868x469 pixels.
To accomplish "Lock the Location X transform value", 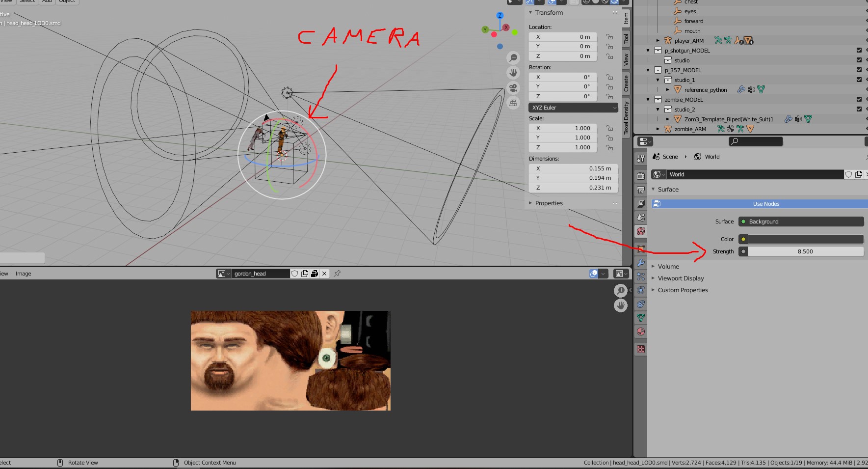I will (609, 37).
